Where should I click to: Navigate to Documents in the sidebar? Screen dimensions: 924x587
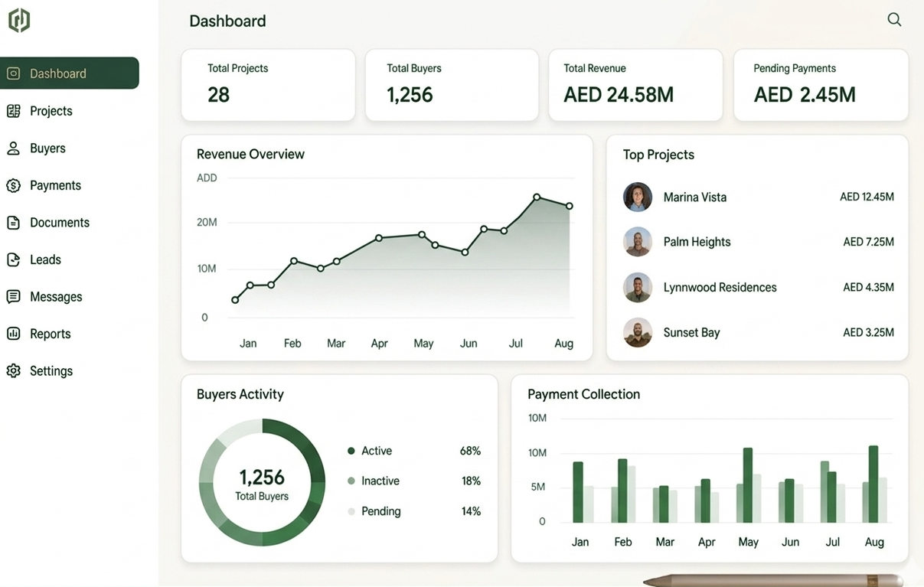60,223
